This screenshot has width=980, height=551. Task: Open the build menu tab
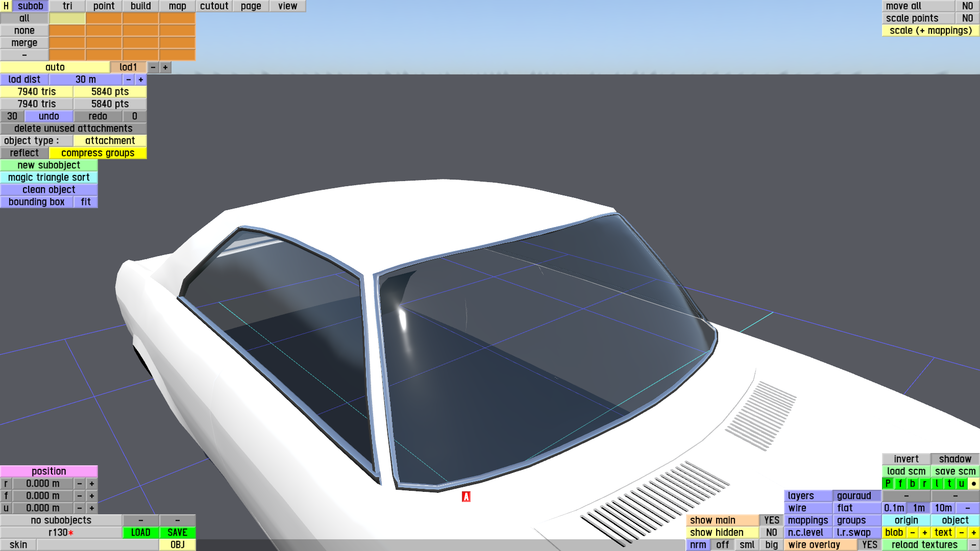[x=140, y=6]
